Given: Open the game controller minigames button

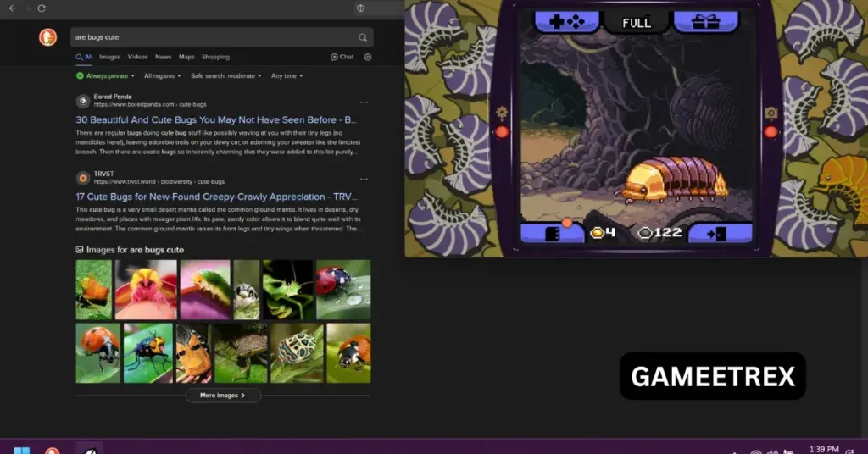Looking at the screenshot, I should coord(566,22).
